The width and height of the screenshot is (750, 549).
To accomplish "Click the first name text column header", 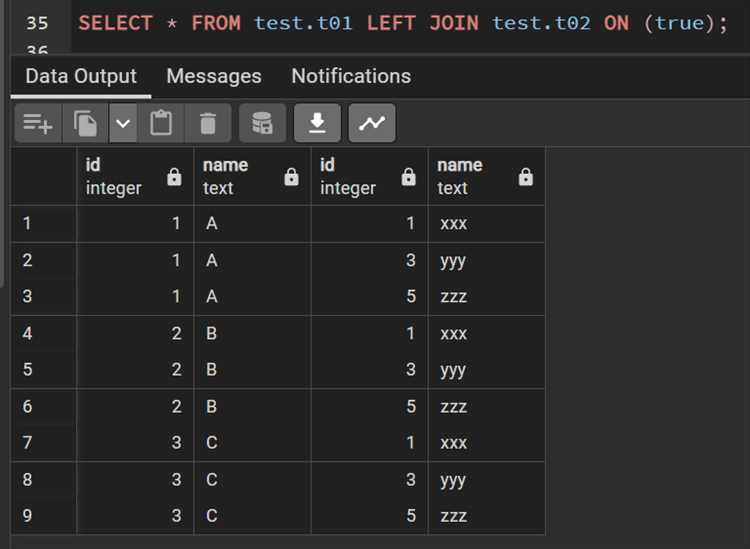I will (x=253, y=176).
